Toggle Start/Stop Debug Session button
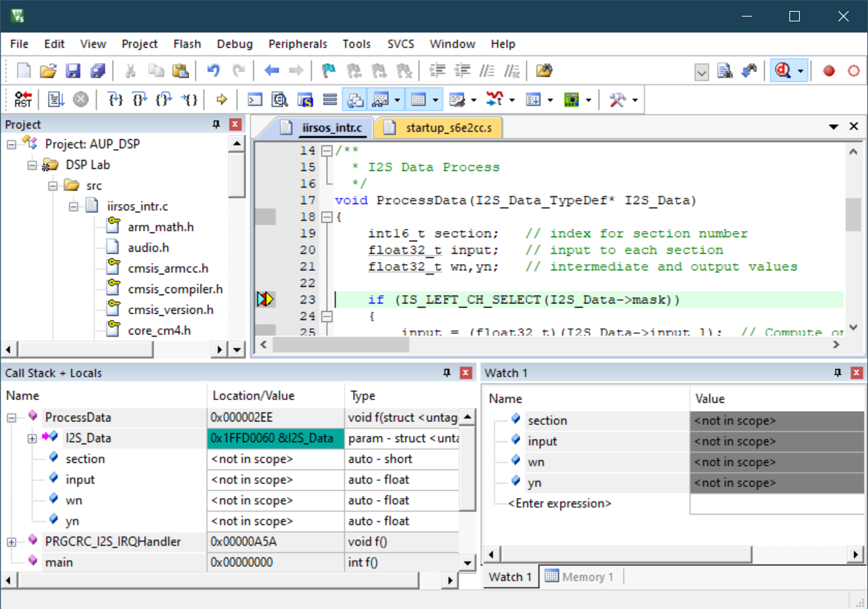The height and width of the screenshot is (609, 868). (783, 71)
